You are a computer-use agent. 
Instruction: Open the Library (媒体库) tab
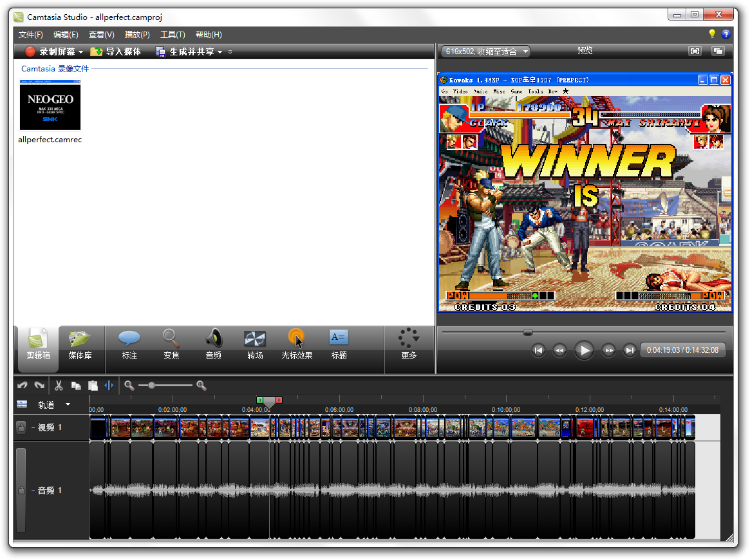click(x=80, y=344)
